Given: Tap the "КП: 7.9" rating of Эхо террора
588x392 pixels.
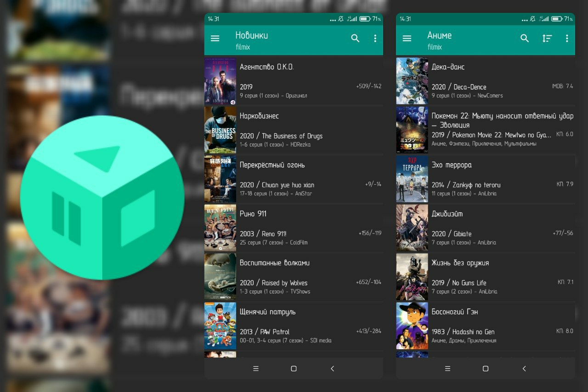Looking at the screenshot, I should coord(565,184).
